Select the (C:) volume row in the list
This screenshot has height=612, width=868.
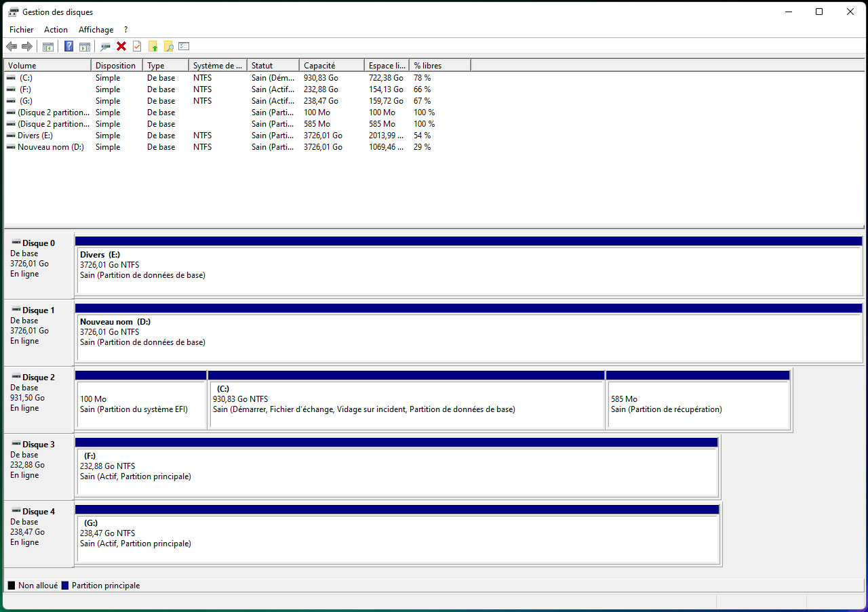click(237, 78)
